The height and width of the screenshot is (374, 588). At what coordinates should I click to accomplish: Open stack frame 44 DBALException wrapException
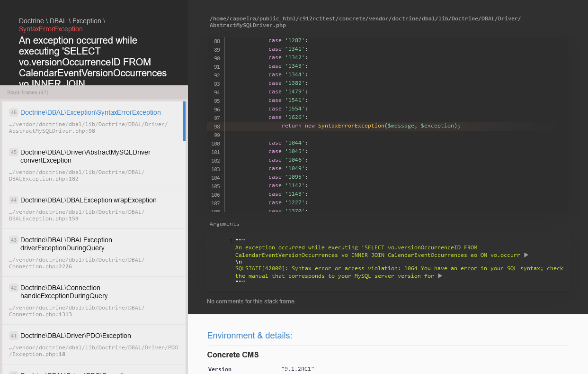[89, 200]
